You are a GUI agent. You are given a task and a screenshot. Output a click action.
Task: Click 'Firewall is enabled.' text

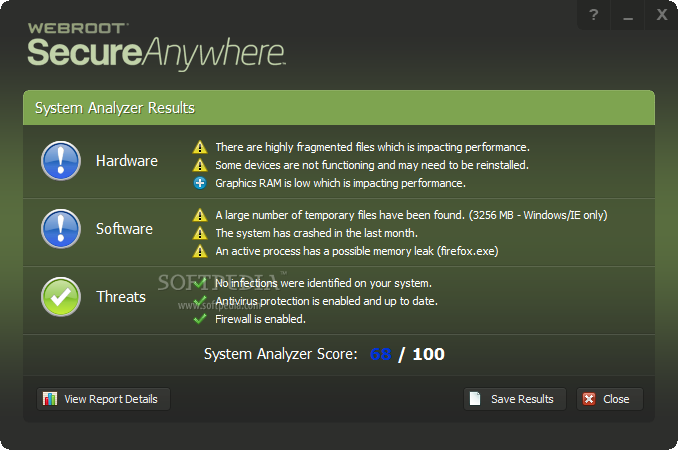coord(260,319)
